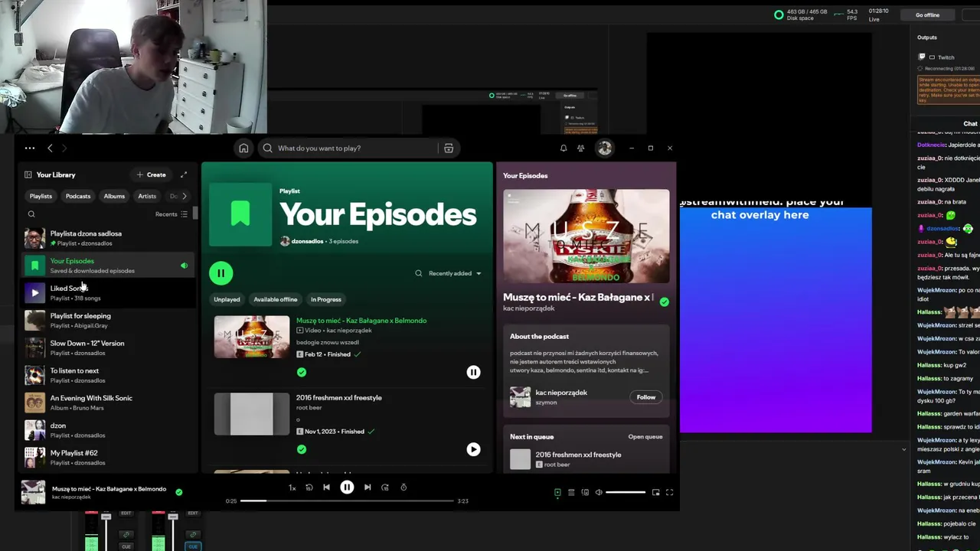
Task: Select the Albums library filter
Action: pos(114,197)
